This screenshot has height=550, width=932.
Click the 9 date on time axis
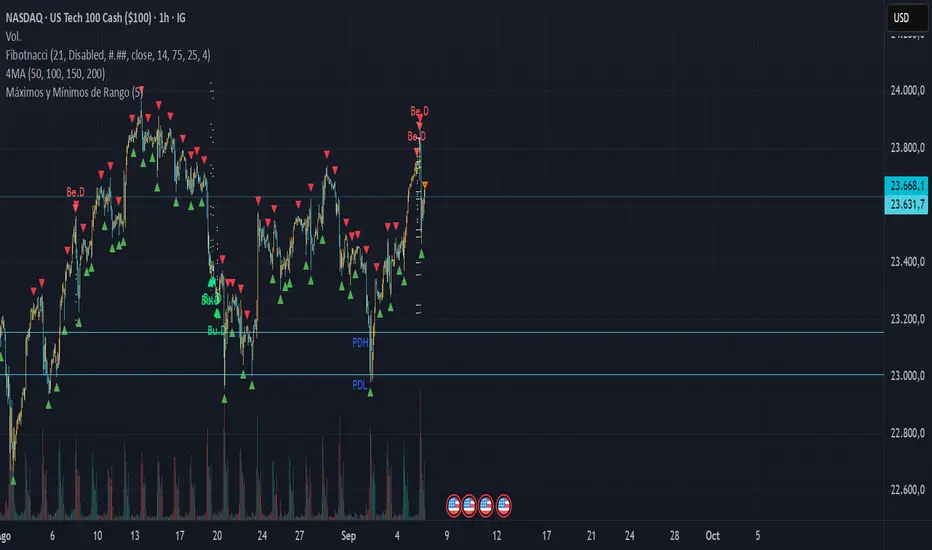pyautogui.click(x=446, y=536)
